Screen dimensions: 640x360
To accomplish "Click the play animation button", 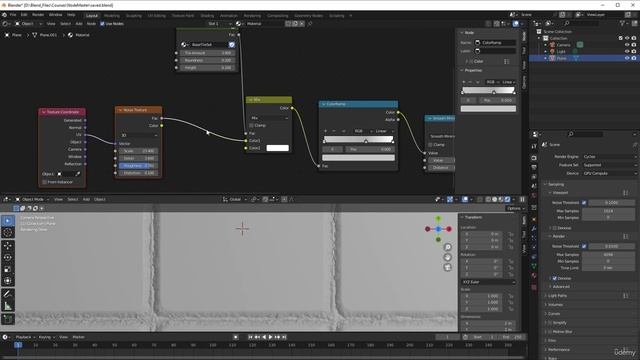I will point(270,337).
